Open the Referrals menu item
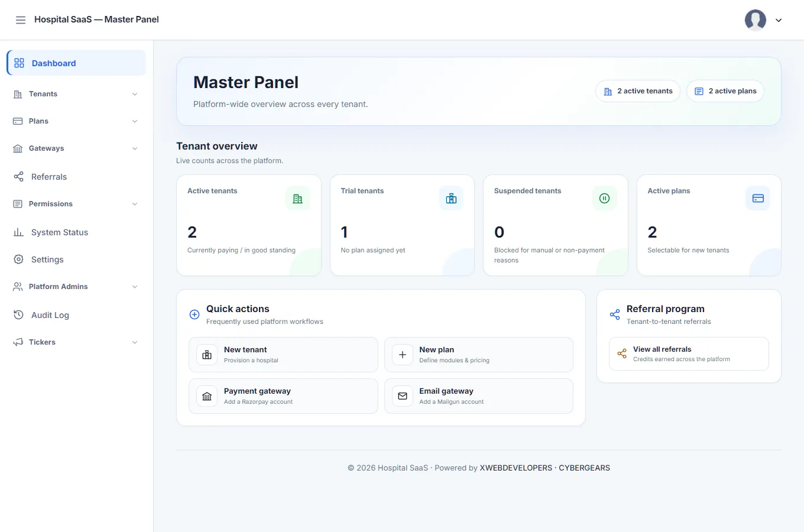804x532 pixels. click(76, 177)
